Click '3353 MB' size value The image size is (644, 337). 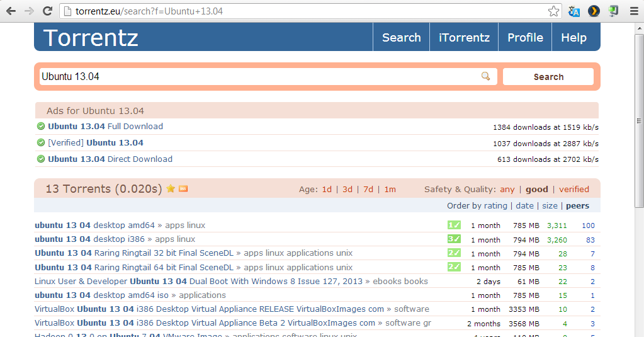point(524,309)
